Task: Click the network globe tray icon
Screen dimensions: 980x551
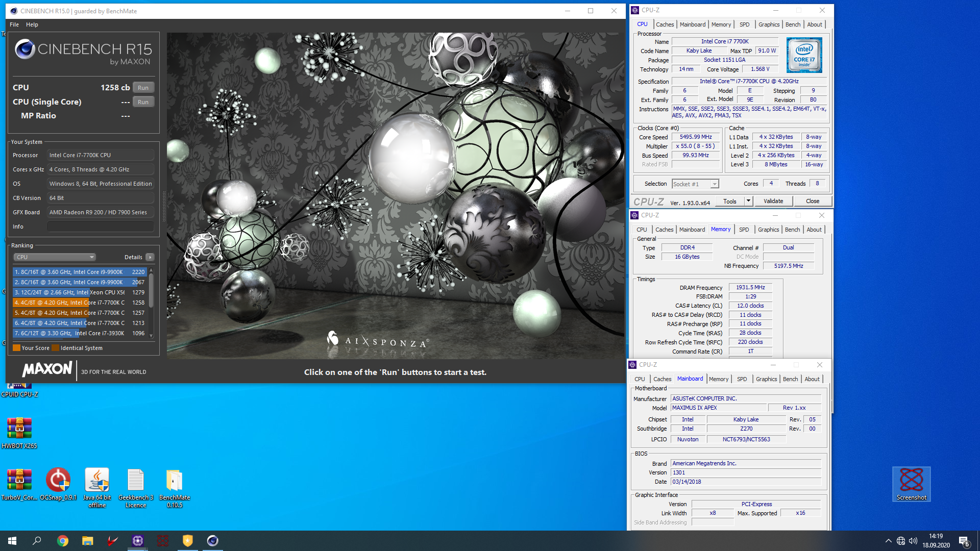Action: point(901,541)
